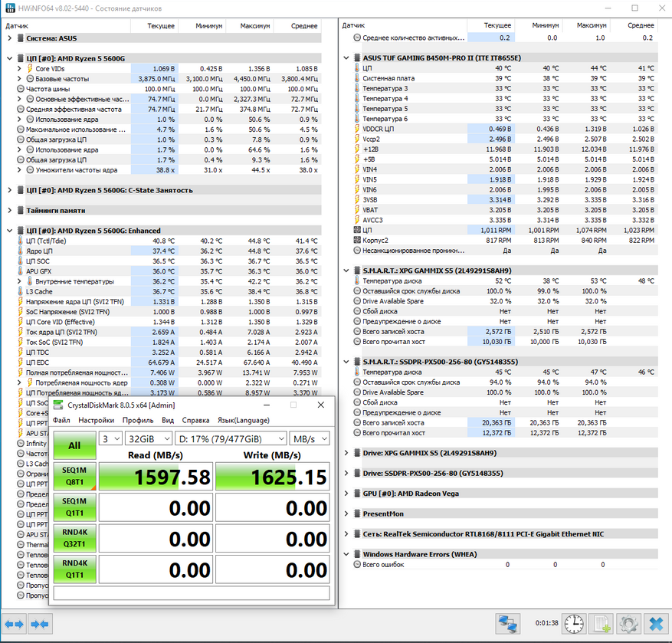Run the SEQ1M Q1T1 test

[74, 507]
